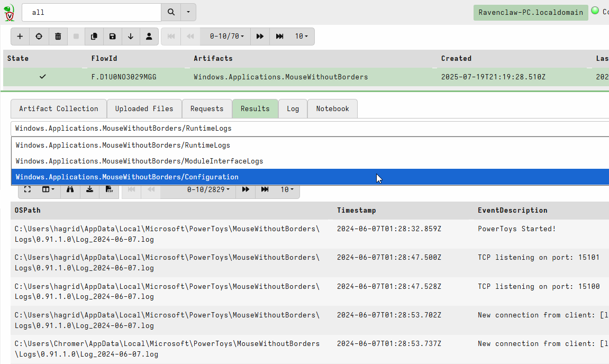The width and height of the screenshot is (609, 364).
Task: Choose the MouseWithoutBorders/Configuration option
Action: [310, 177]
